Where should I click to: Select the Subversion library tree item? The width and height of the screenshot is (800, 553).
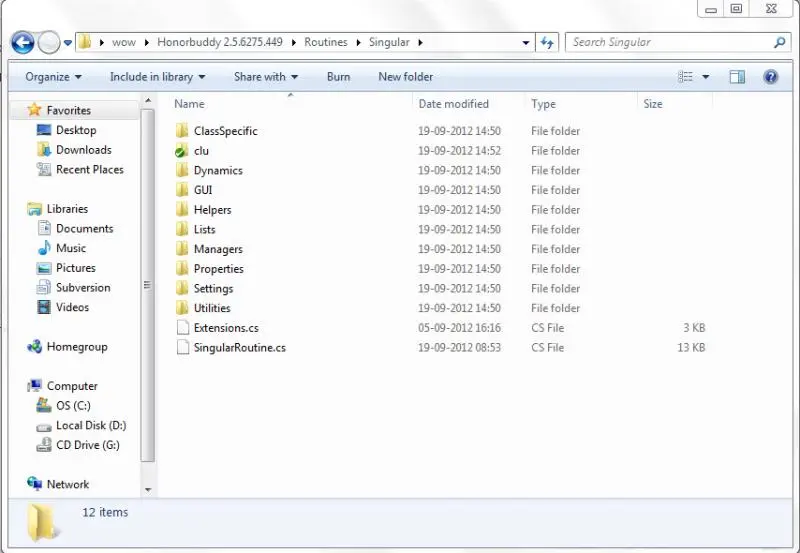[x=83, y=288]
